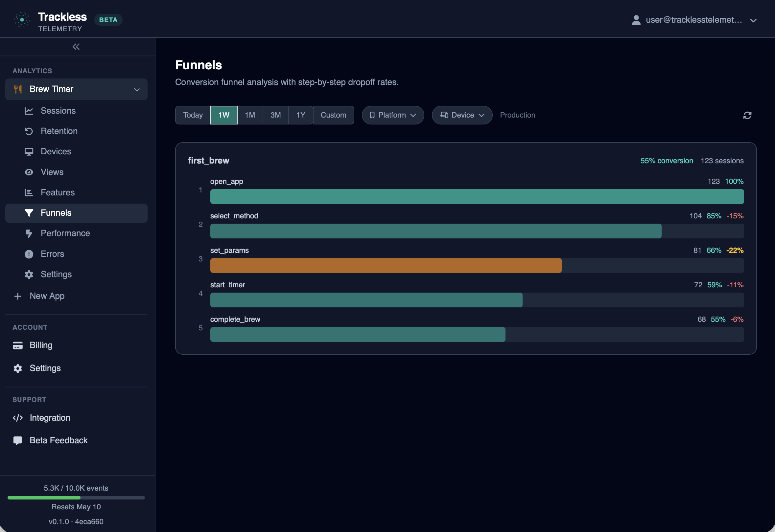775x532 pixels.
Task: Click the start_timer funnel bar
Action: click(366, 300)
